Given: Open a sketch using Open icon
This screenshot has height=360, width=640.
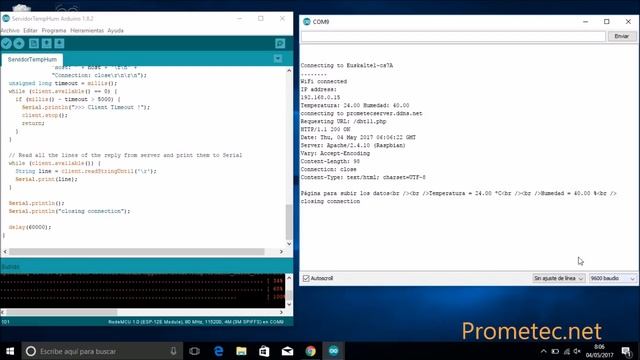Looking at the screenshot, I should pyautogui.click(x=47, y=43).
